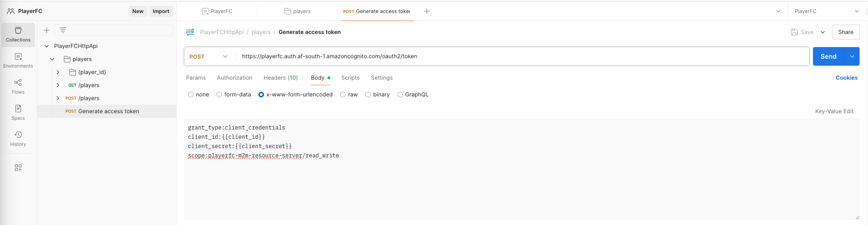Open the Environments sidebar panel
This screenshot has height=225, width=868.
(x=18, y=61)
